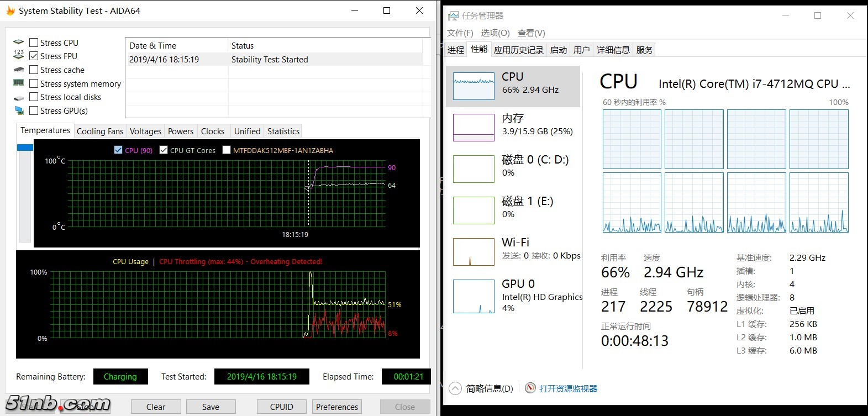Click the RAM module icon beside Stress system memory
Viewport: 868px width, 416px height.
coord(19,83)
